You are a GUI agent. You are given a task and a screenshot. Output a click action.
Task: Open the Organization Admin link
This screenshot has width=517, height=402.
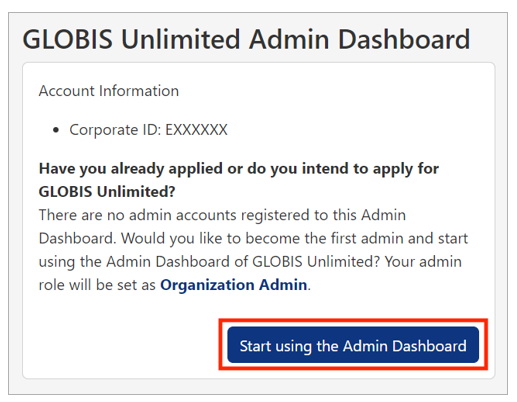point(234,285)
